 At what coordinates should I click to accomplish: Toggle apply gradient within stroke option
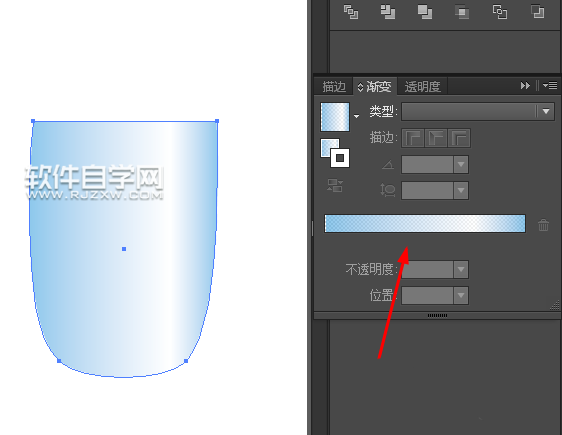coord(413,138)
